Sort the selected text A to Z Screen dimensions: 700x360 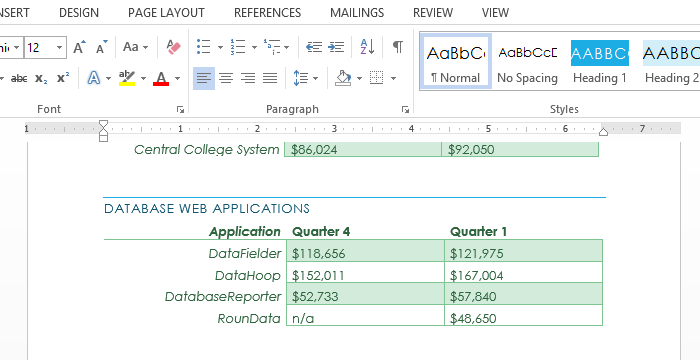click(x=367, y=47)
